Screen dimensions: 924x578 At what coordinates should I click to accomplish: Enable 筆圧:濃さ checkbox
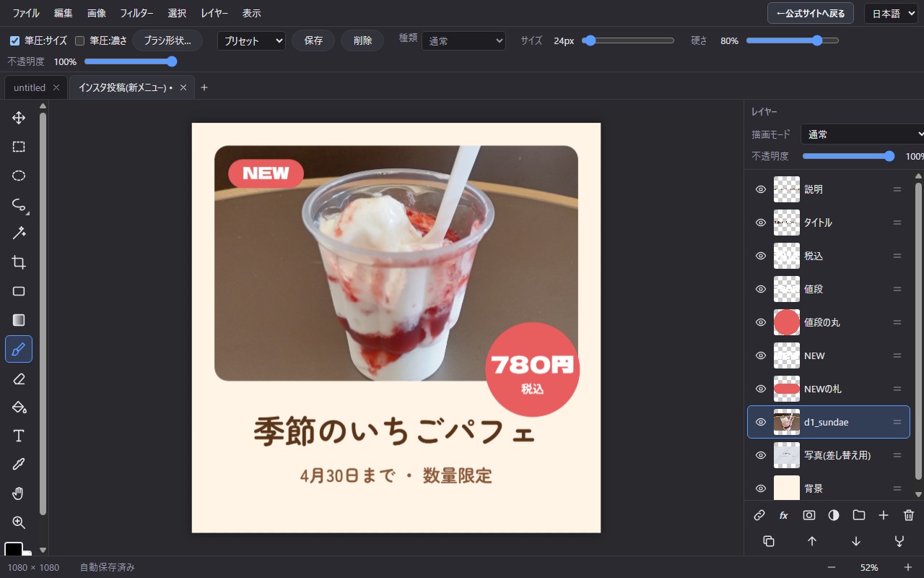(x=80, y=40)
